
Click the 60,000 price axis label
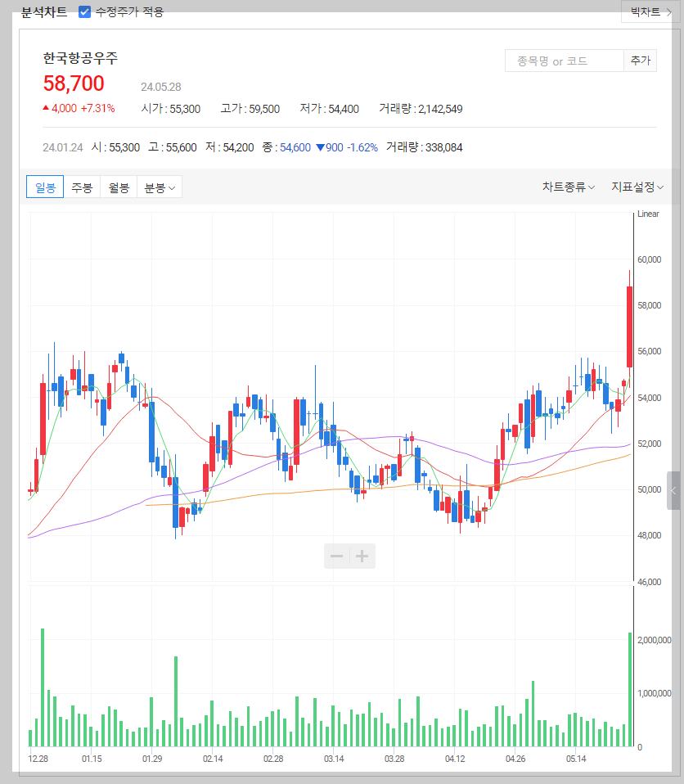[x=649, y=259]
